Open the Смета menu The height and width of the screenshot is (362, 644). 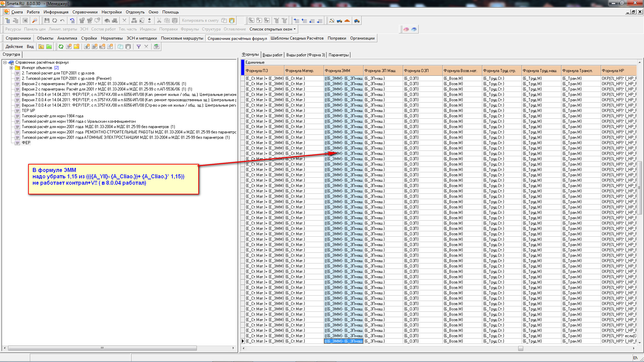click(x=17, y=12)
